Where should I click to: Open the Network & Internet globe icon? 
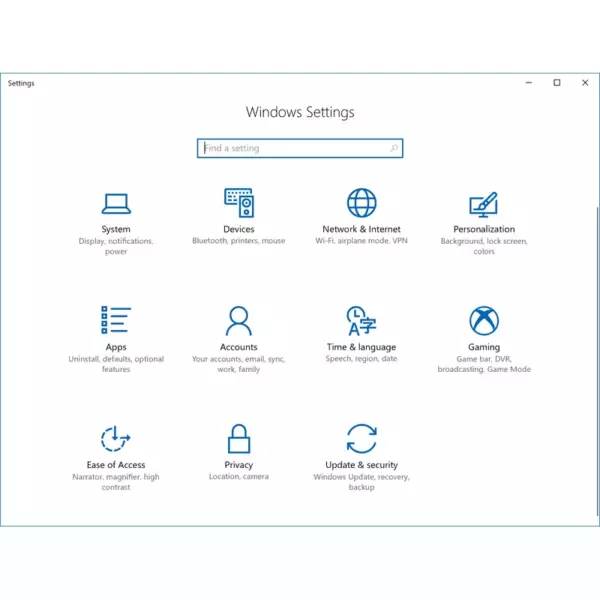point(362,203)
